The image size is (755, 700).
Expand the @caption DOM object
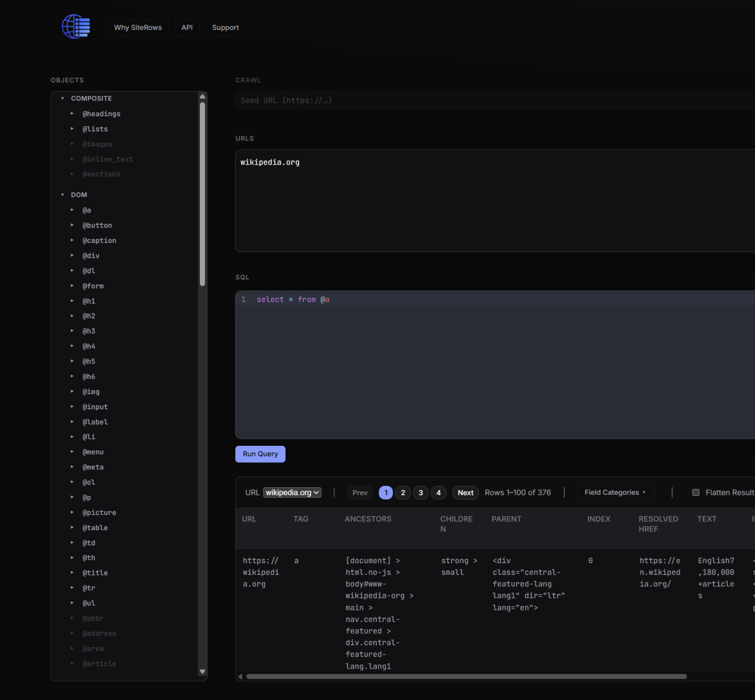(73, 241)
